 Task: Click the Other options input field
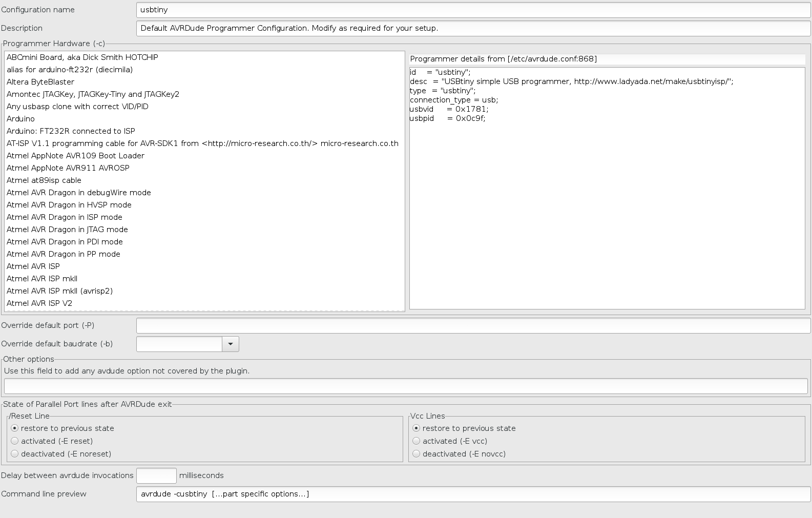pos(406,386)
